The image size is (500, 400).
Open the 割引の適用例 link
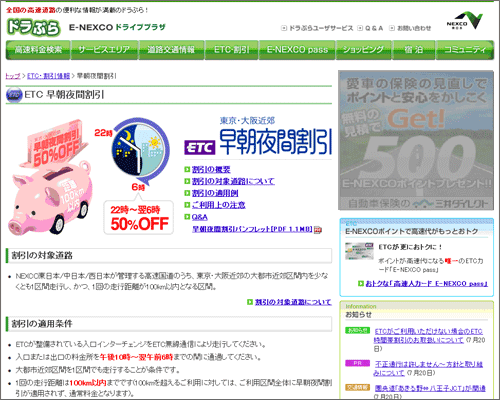coord(215,193)
